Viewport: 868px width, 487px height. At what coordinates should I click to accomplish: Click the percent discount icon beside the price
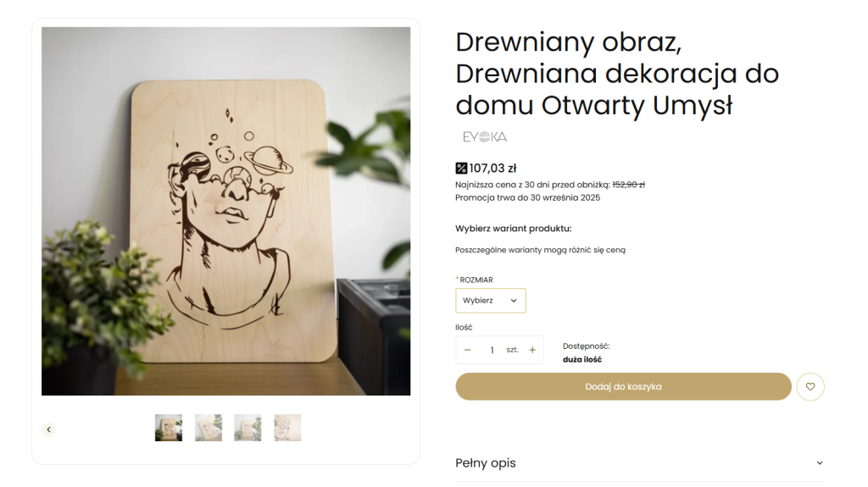(461, 168)
